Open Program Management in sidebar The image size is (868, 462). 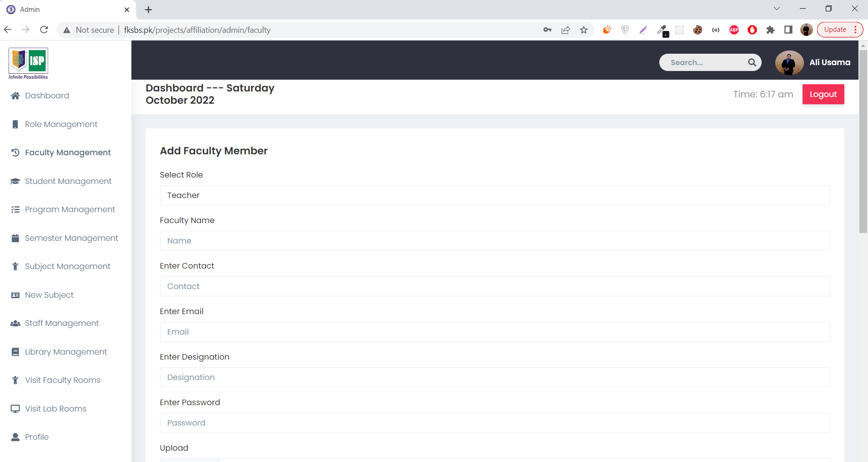click(x=70, y=209)
